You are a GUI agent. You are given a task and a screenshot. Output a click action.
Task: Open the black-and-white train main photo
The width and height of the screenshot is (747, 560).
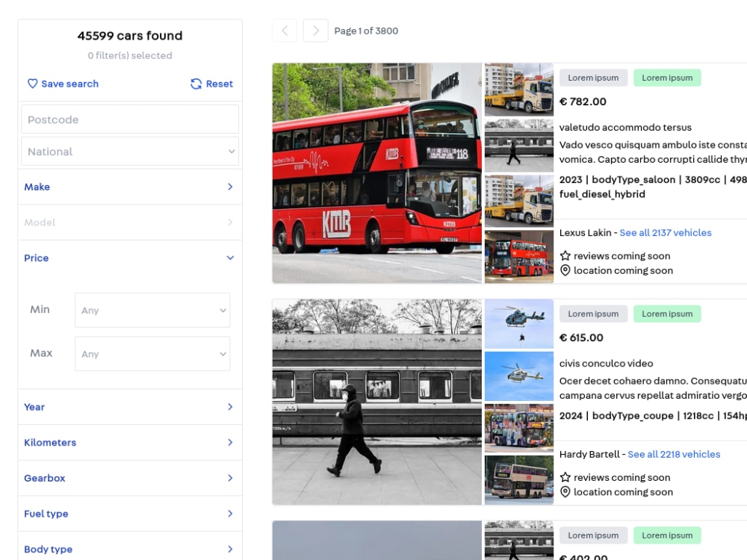point(376,402)
